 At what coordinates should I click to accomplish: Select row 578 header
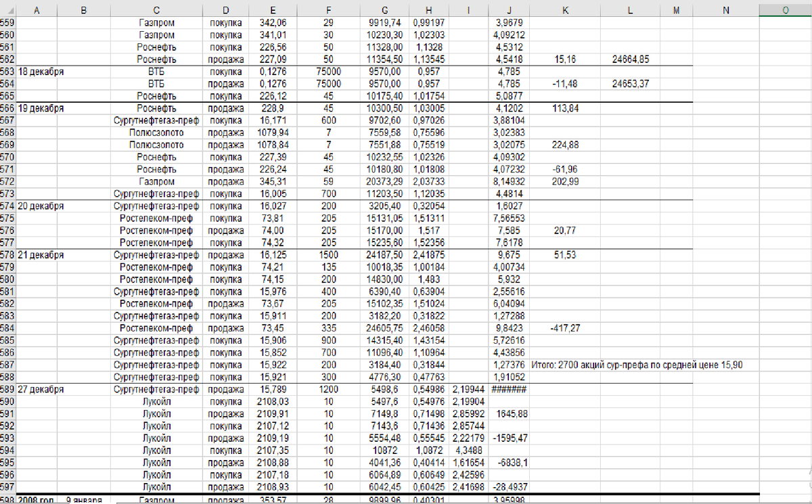pyautogui.click(x=7, y=254)
